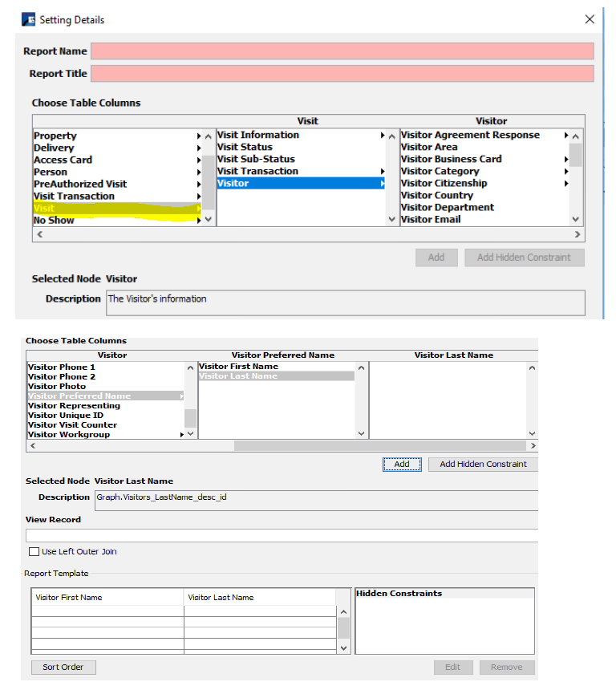Expand Visitor Category arrow
Viewport: 616px width, 686px height.
pyautogui.click(x=566, y=172)
